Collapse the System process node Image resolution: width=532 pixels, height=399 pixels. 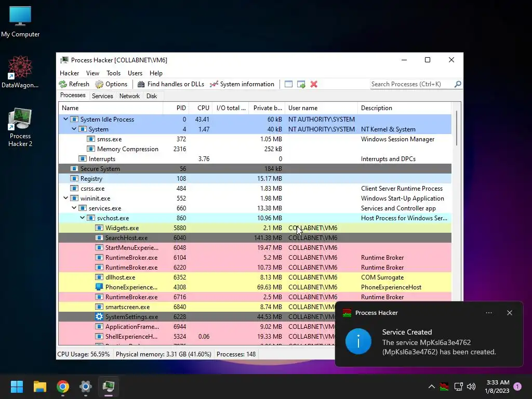pyautogui.click(x=74, y=129)
